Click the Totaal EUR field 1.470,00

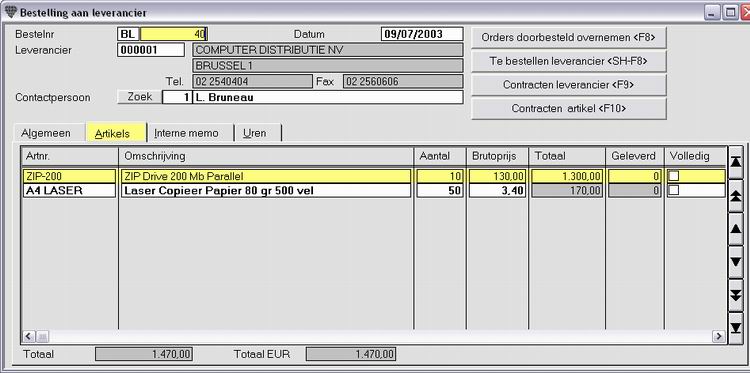351,354
